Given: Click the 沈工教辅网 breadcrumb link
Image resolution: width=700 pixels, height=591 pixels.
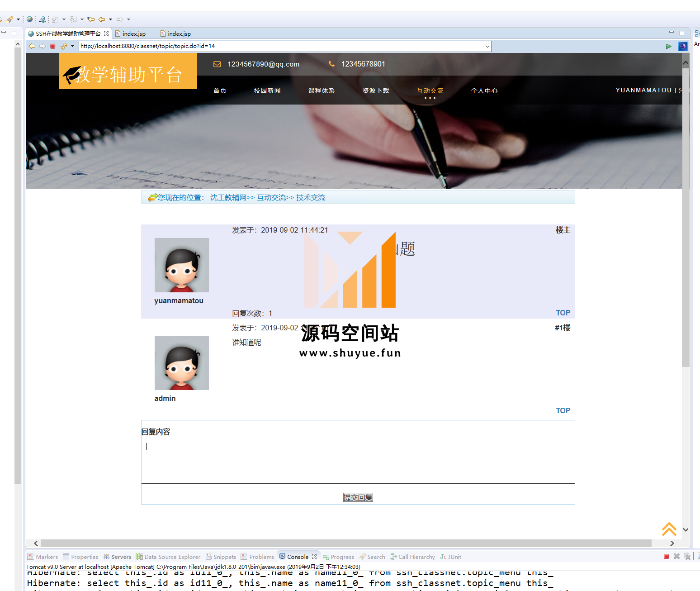Looking at the screenshot, I should 228,197.
